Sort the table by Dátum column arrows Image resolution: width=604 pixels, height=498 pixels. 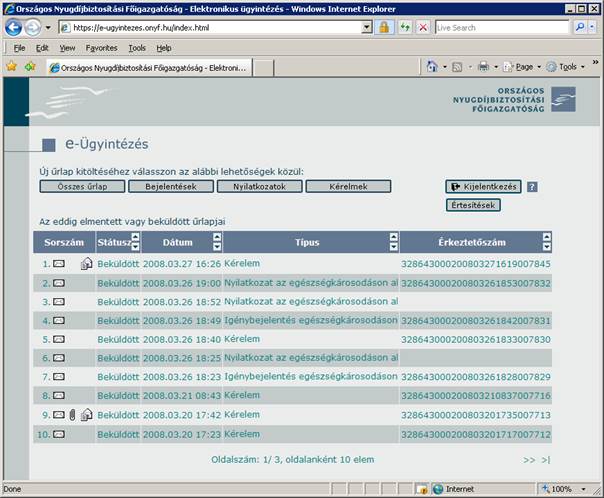pos(217,242)
